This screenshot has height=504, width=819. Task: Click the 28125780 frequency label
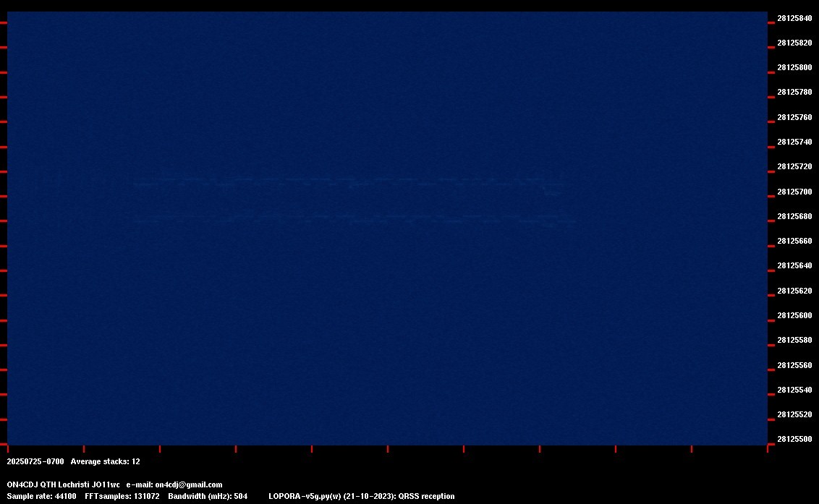[x=794, y=92]
